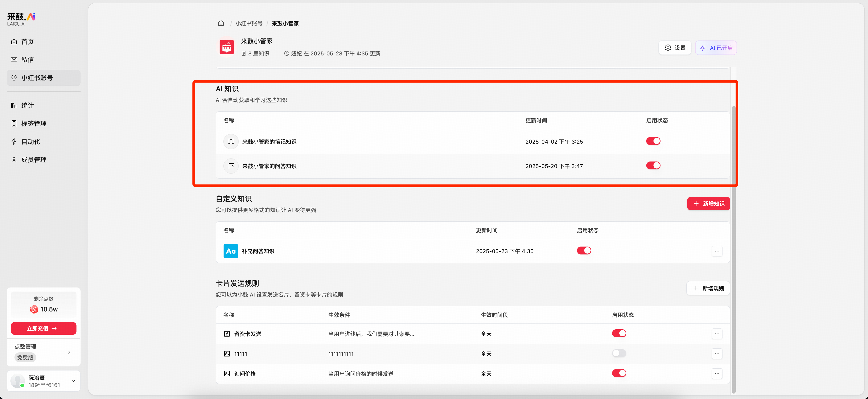Screen dimensions: 868x399
Task: Expand 点数管理 with chevron arrow
Action: [69, 352]
